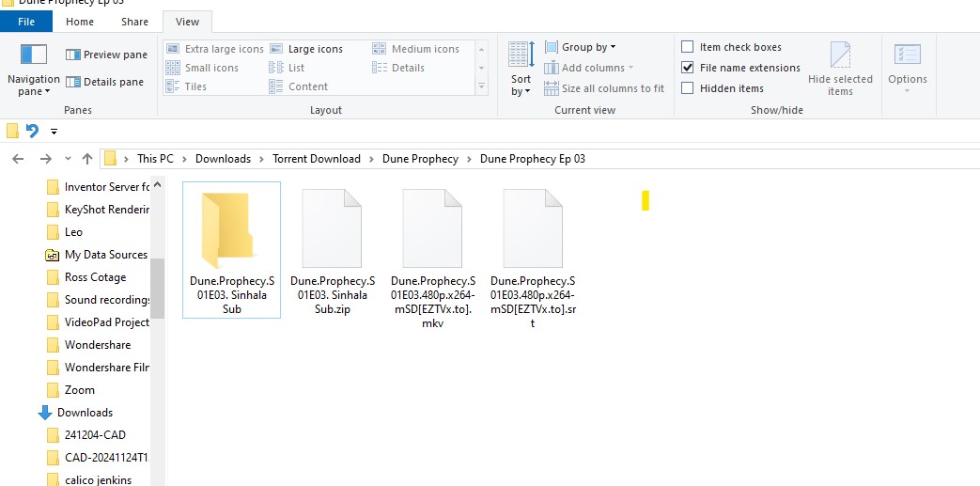Select CAD-20241124T1 folder in tree
Screen dimensions: 980x486
98,457
